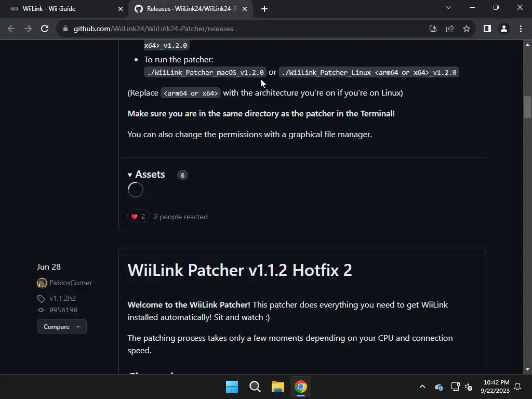Go back to the previous page
This screenshot has width=532, height=399.
tap(11, 29)
